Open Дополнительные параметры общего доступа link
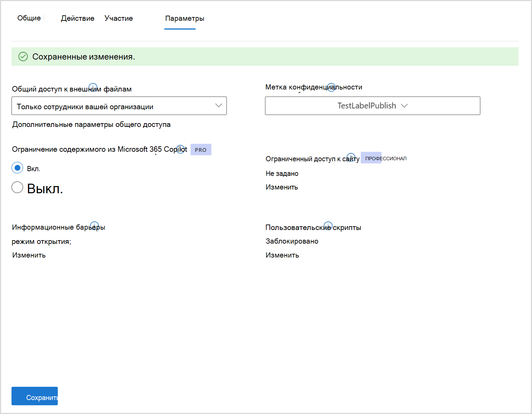This screenshot has height=414, width=532. point(91,125)
